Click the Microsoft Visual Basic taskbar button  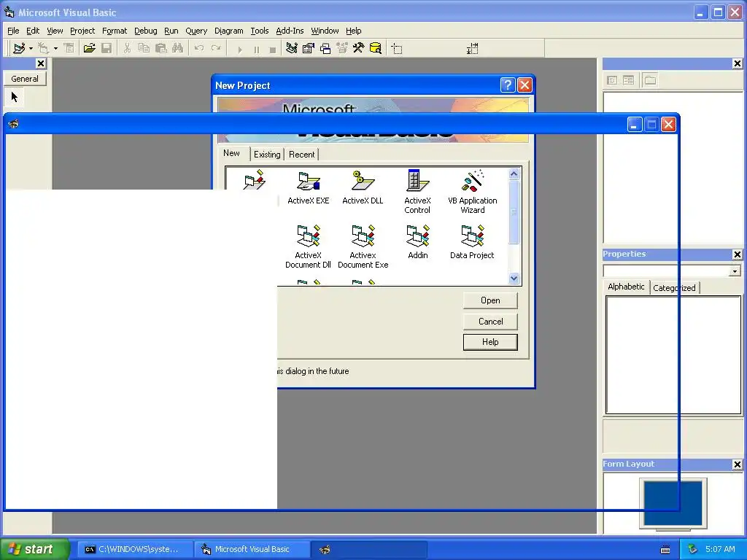(x=252, y=549)
